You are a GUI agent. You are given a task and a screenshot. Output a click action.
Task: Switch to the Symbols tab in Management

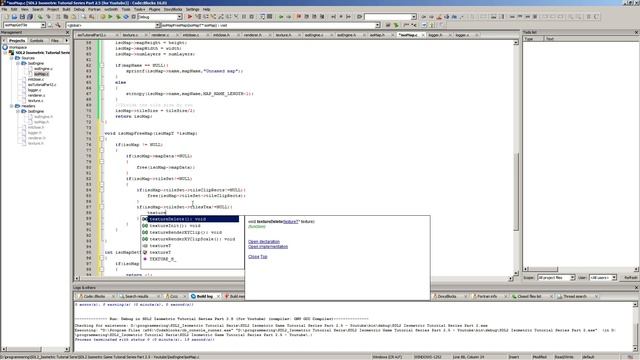[36, 40]
